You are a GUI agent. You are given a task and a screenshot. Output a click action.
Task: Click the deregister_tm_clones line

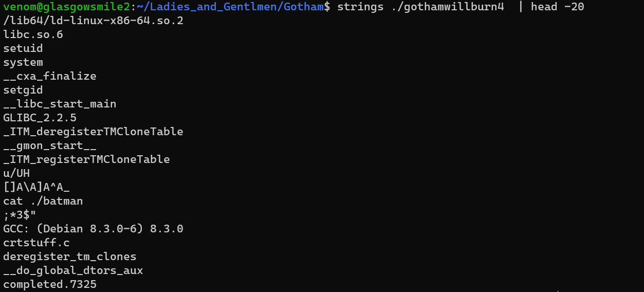70,257
